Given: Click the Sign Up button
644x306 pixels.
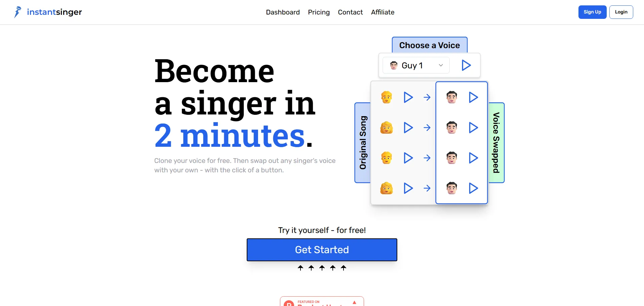Looking at the screenshot, I should (592, 12).
